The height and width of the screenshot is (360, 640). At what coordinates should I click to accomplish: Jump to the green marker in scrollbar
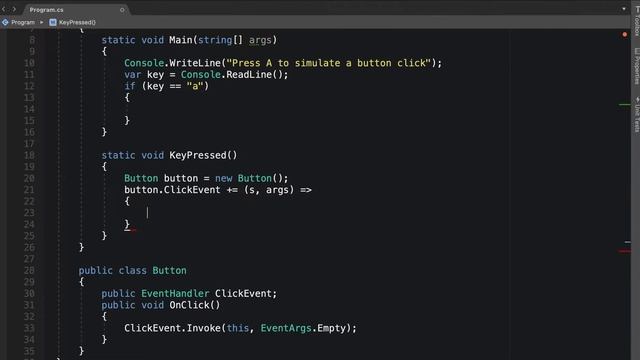[x=624, y=105]
